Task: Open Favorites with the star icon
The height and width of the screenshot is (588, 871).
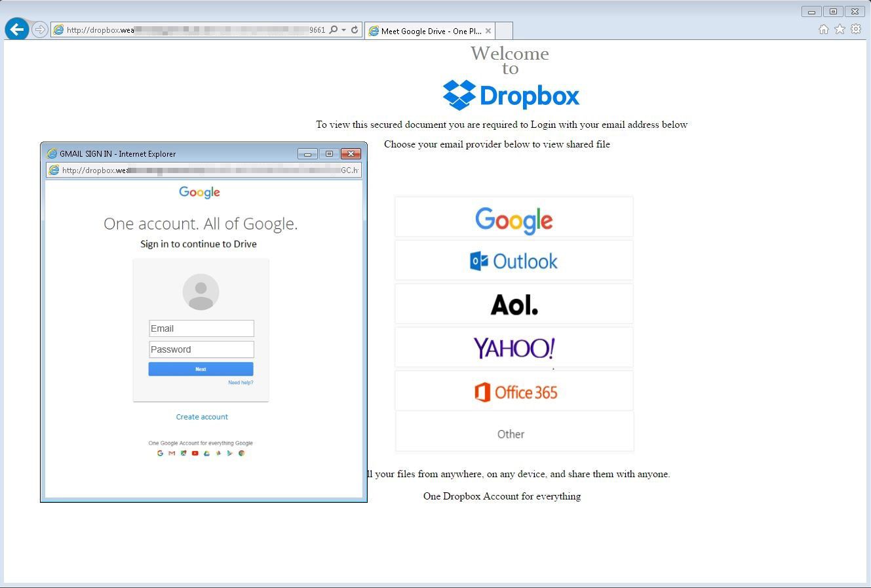Action: [x=840, y=29]
